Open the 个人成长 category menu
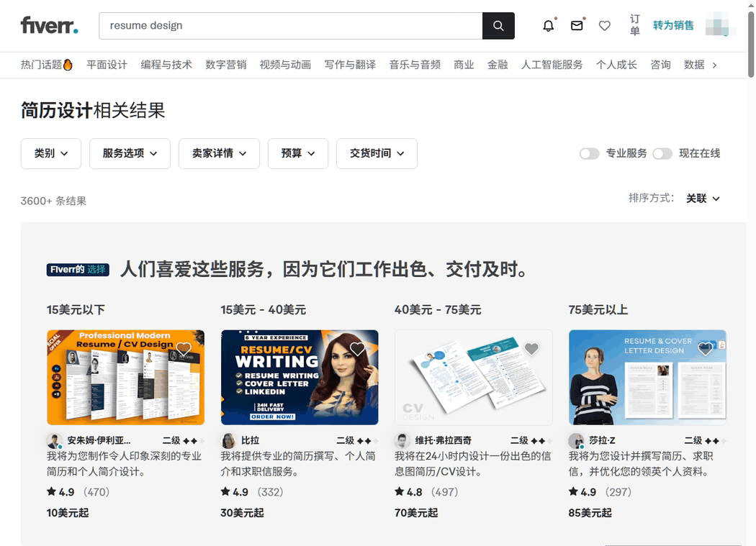 pos(616,65)
